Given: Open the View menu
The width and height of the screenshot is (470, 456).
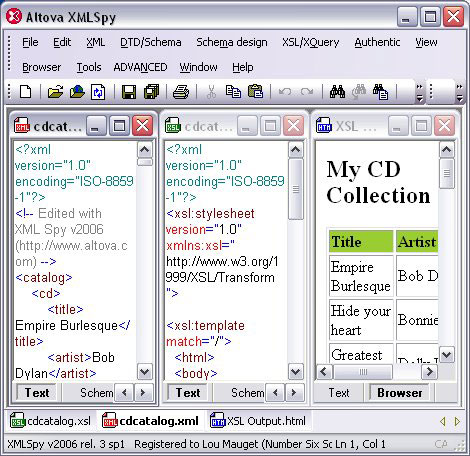Looking at the screenshot, I should [x=426, y=42].
